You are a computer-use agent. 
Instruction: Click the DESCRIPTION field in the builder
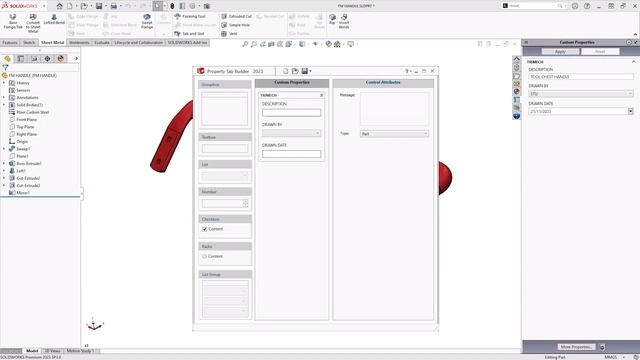coord(291,113)
